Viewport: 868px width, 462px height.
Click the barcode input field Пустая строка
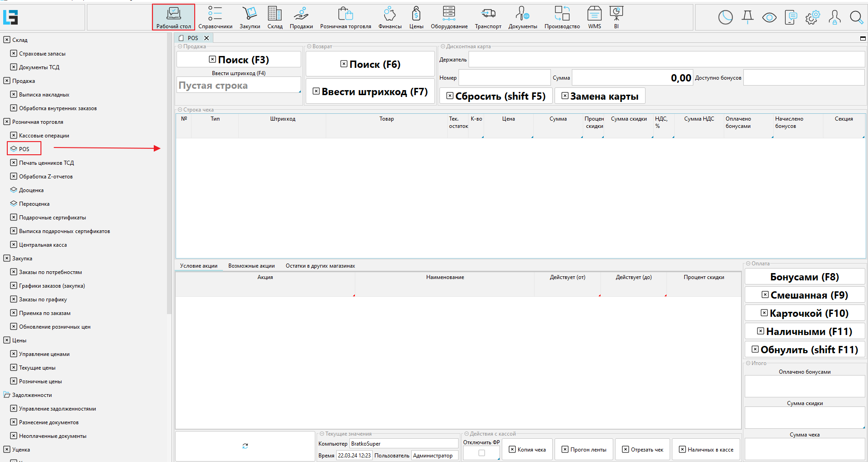click(x=238, y=86)
